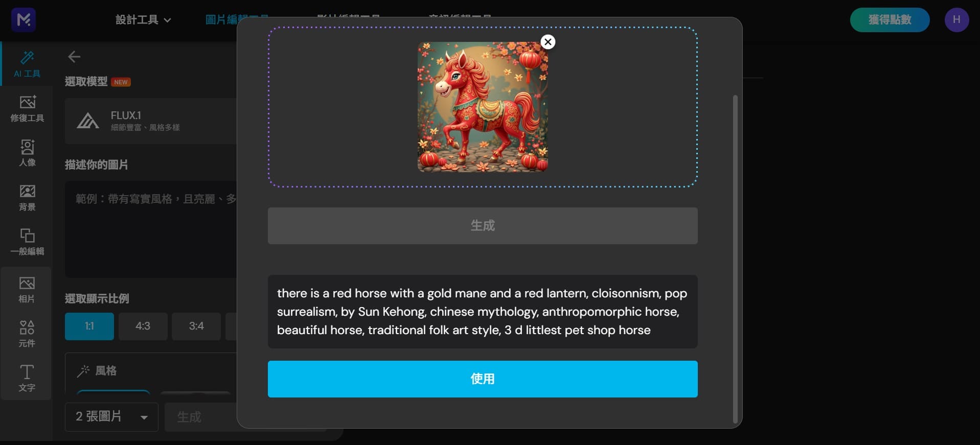This screenshot has width=980, height=445.
Task: Click the M logo in top corner
Action: 24,20
